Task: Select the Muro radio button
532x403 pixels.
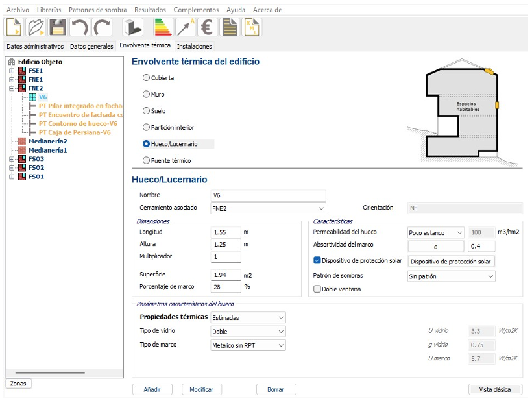Action: pyautogui.click(x=146, y=94)
